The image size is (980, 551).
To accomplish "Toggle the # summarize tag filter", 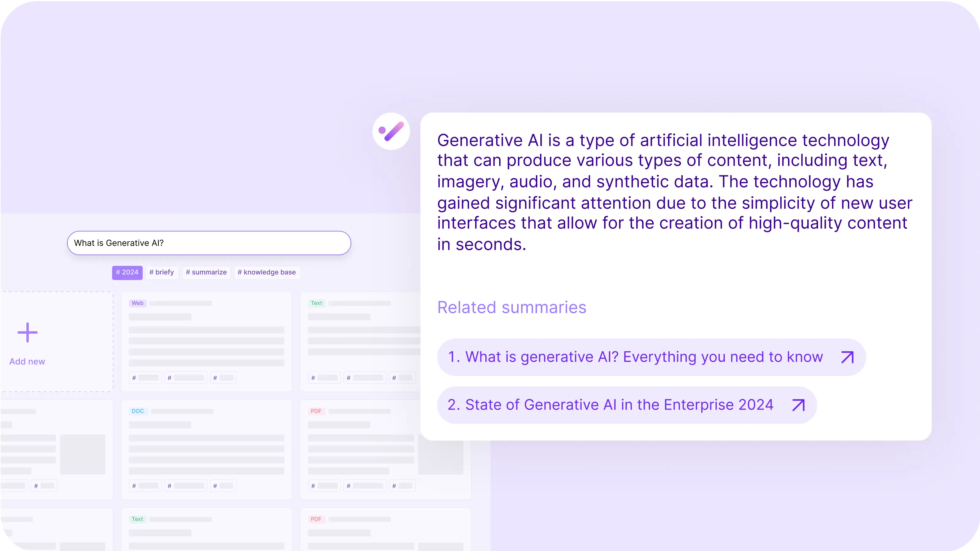I will point(206,272).
